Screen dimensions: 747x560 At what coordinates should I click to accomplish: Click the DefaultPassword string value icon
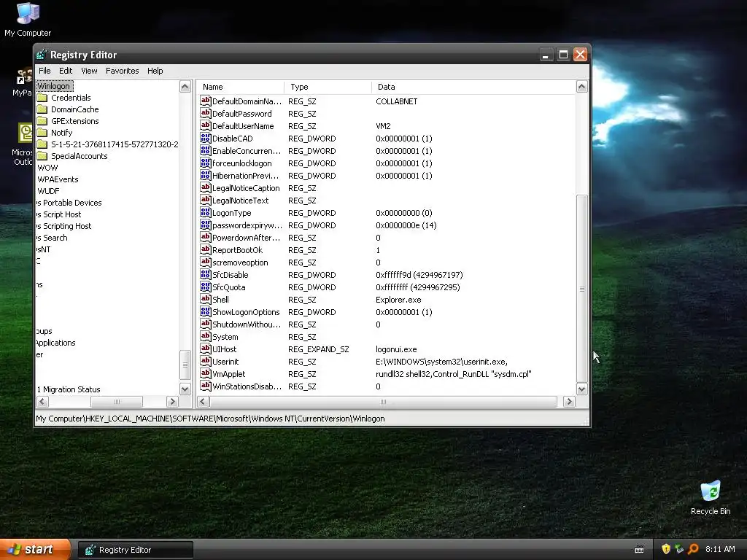point(205,113)
